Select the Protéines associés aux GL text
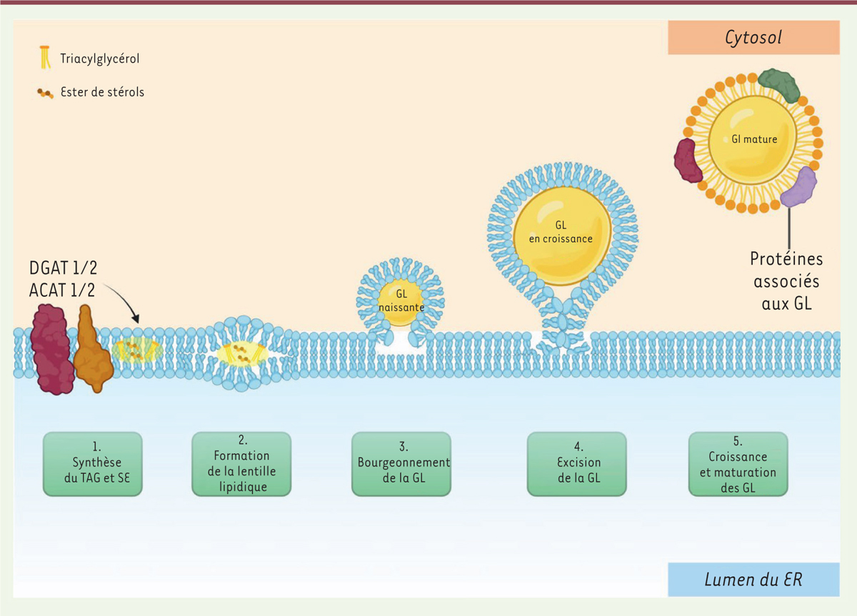The width and height of the screenshot is (857, 616). tap(786, 281)
